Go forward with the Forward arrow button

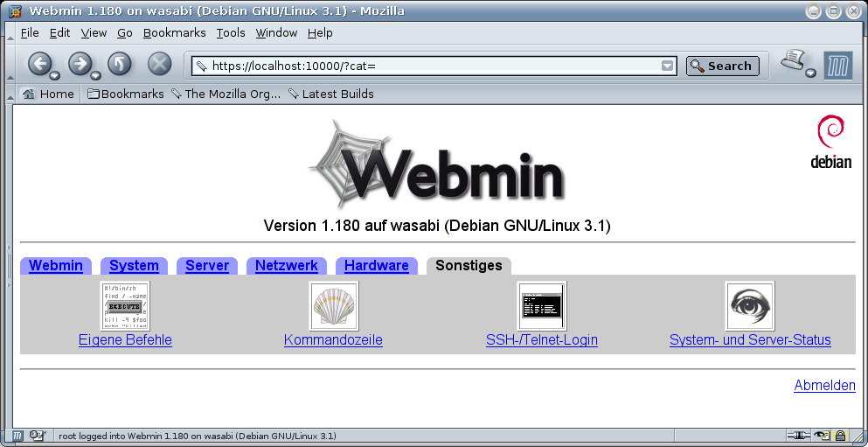click(80, 64)
